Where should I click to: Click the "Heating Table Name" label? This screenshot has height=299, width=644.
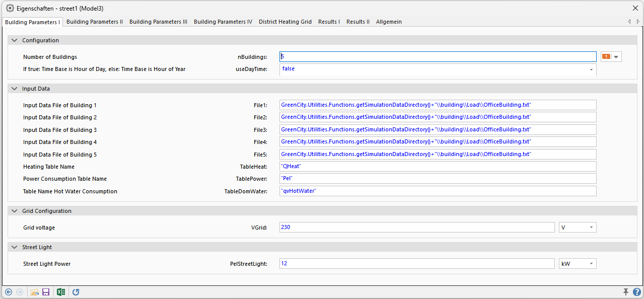click(49, 167)
